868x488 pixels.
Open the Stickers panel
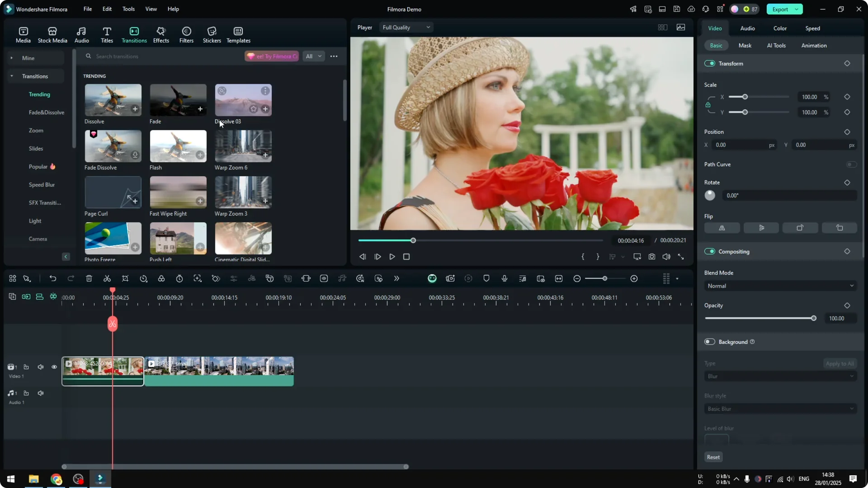(x=211, y=34)
